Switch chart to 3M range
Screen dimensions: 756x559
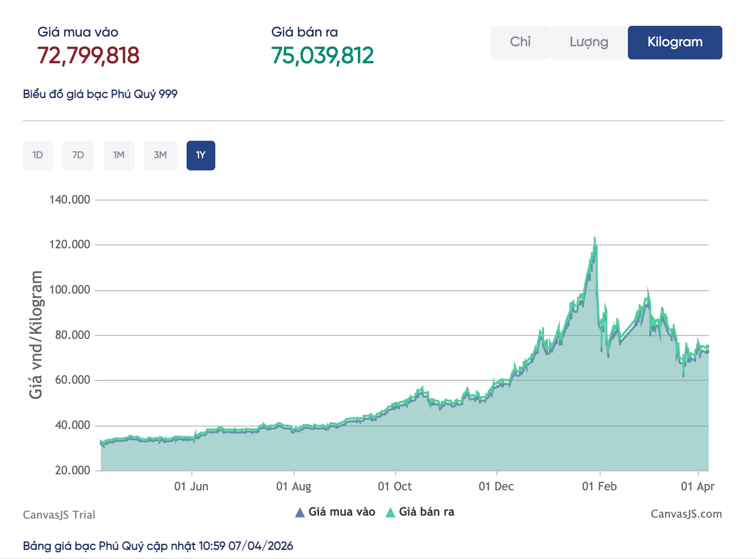[160, 155]
